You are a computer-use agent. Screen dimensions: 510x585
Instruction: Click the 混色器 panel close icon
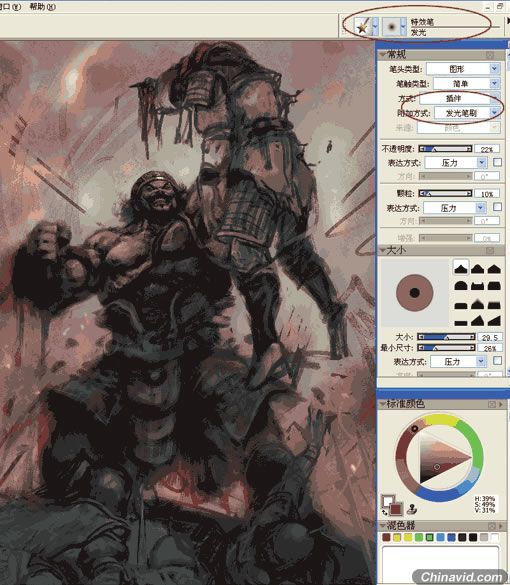[x=492, y=526]
